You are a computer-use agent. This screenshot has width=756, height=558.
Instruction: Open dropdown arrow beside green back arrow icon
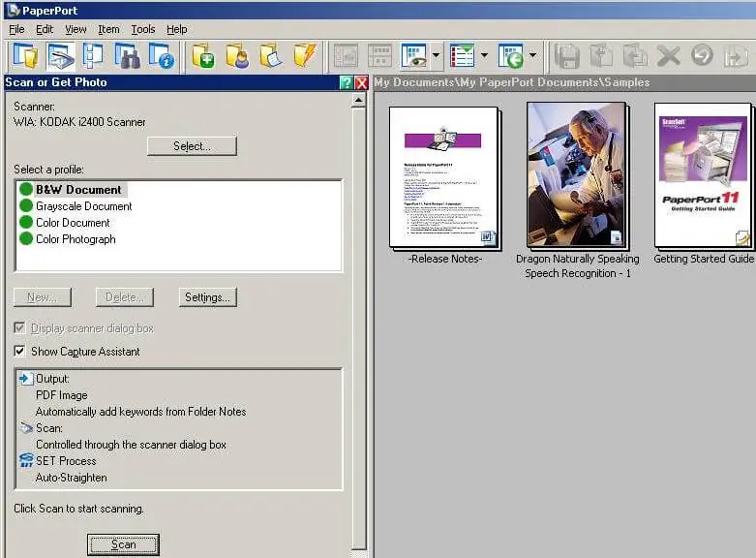point(532,55)
